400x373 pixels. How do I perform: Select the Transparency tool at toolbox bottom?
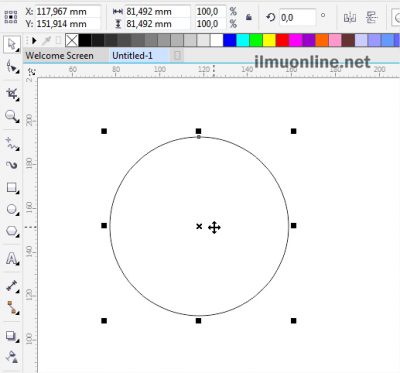12,357
